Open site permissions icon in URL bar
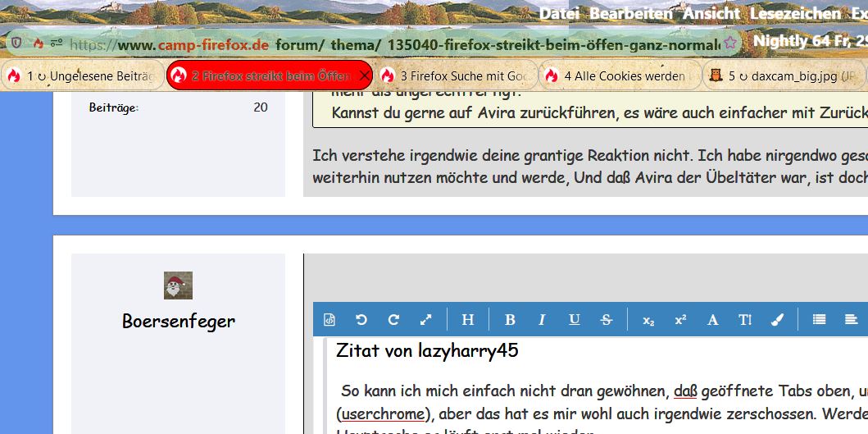Image resolution: width=868 pixels, height=434 pixels. [57, 43]
